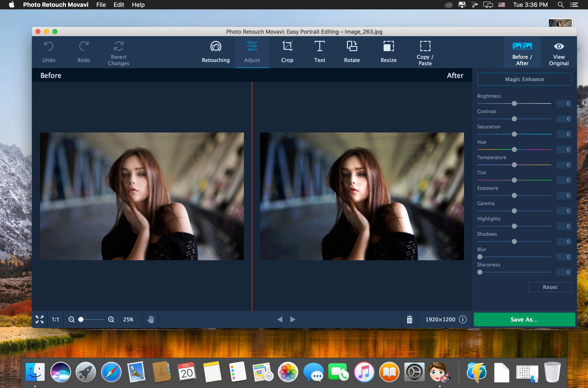Open the Resize tool
Screen dimensions: 588x388
(x=388, y=52)
